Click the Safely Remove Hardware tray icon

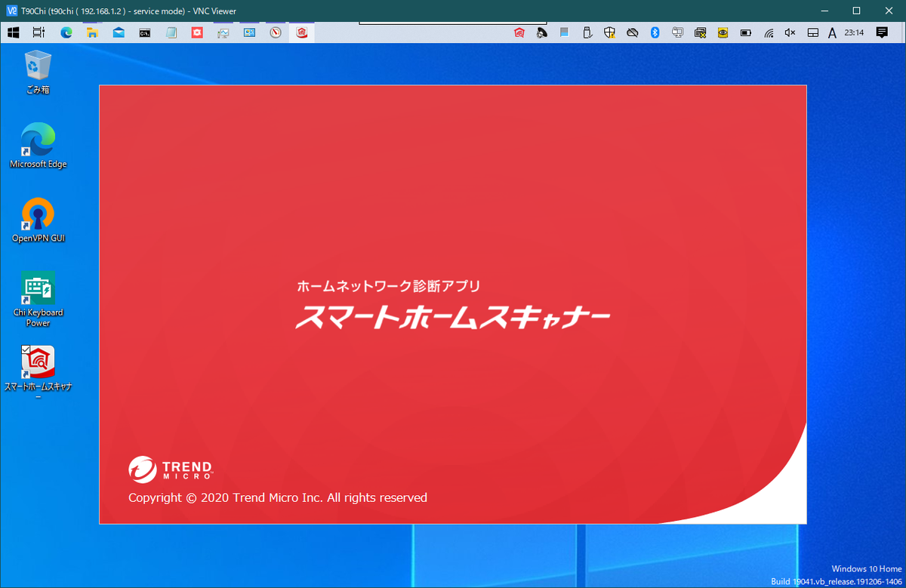click(587, 32)
